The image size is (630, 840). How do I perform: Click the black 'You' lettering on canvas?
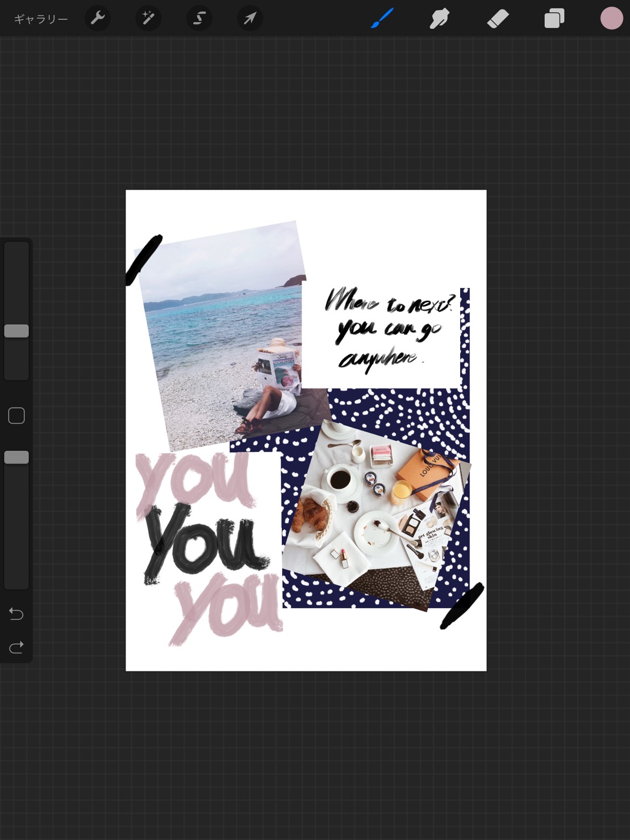[206, 542]
